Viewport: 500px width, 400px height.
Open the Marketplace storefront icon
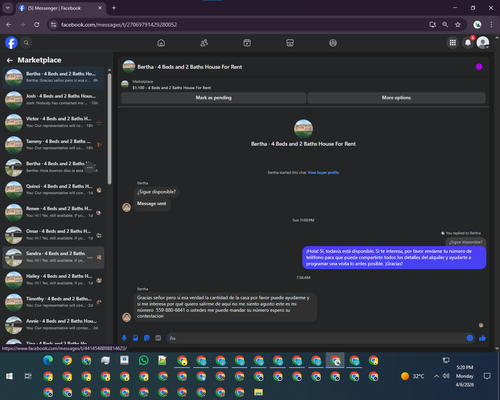click(x=290, y=43)
